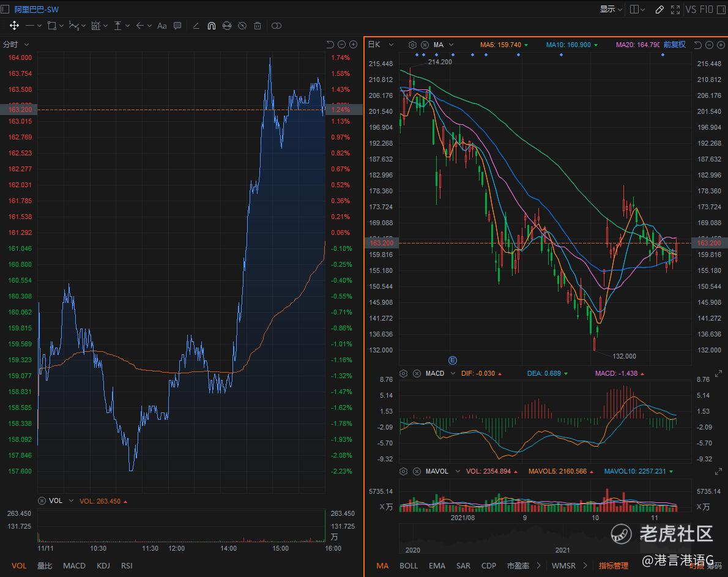Select the BOLL indicator tab

(409, 566)
